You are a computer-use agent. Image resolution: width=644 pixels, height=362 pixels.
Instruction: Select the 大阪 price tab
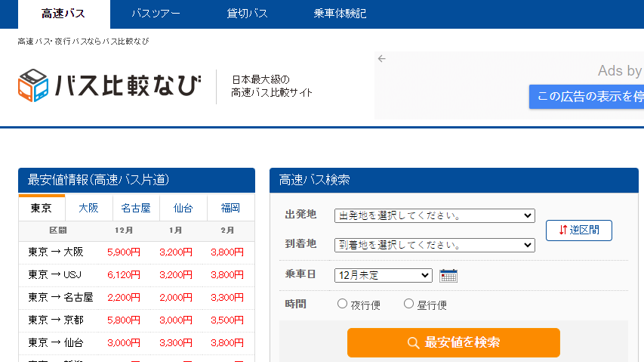(x=89, y=208)
